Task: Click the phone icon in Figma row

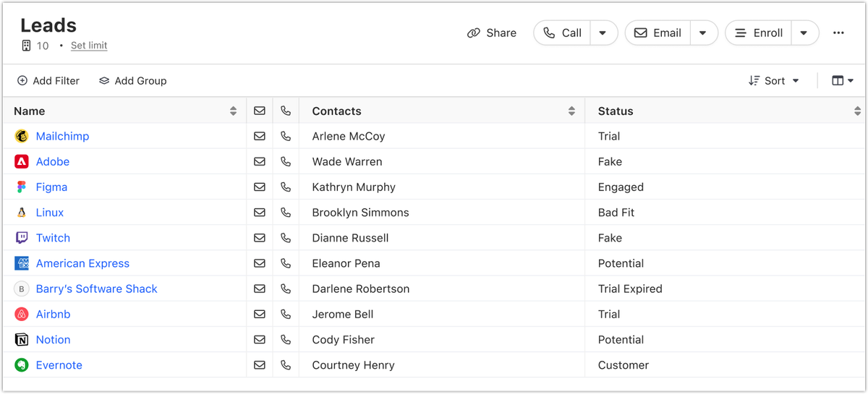Action: pyautogui.click(x=286, y=187)
